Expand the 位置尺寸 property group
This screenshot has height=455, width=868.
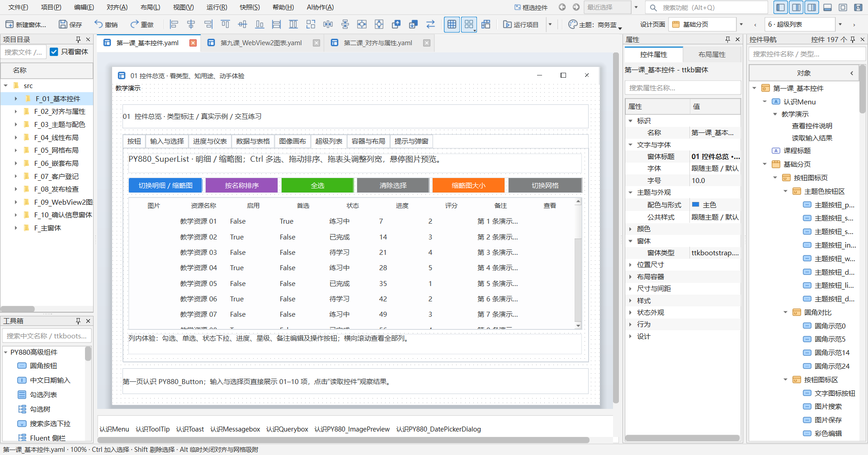pyautogui.click(x=631, y=265)
